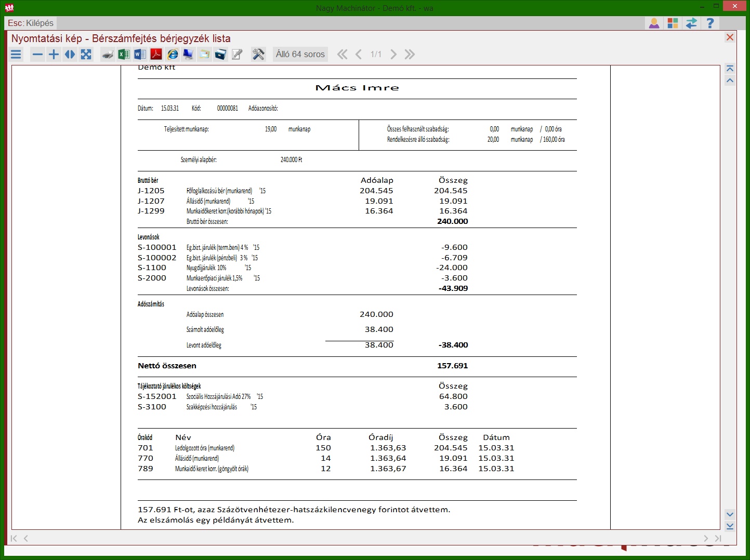Jump to the last page arrow
750x560 pixels.
410,55
